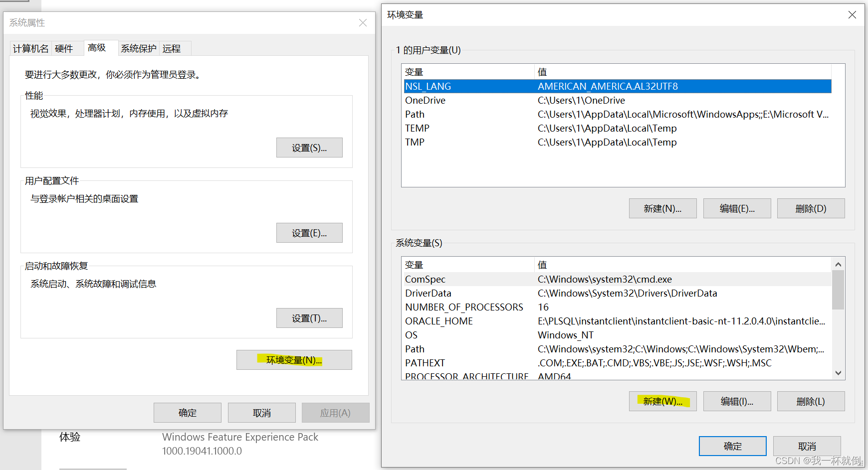This screenshot has height=470, width=868.
Task: Open performance settings via 设置(S) button
Action: [x=309, y=148]
